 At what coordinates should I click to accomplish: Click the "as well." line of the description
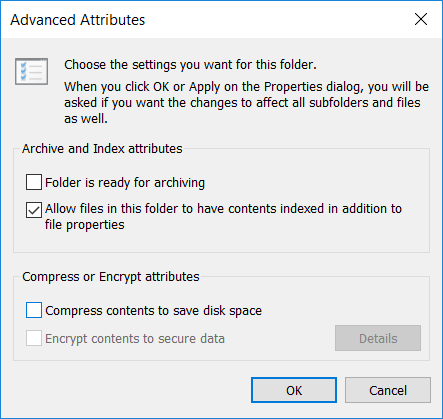[x=86, y=119]
